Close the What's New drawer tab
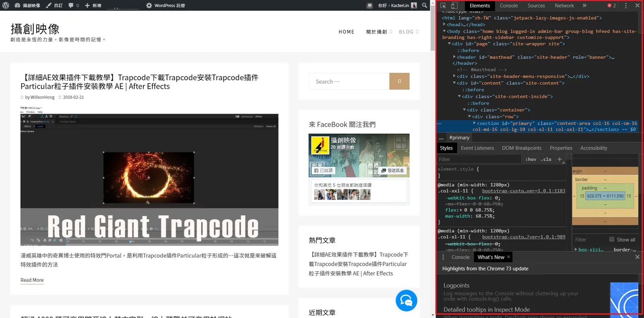644x318 pixels. coord(508,257)
